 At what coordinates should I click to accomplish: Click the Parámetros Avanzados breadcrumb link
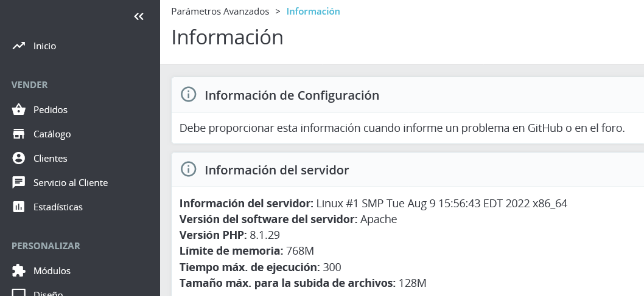pyautogui.click(x=220, y=12)
